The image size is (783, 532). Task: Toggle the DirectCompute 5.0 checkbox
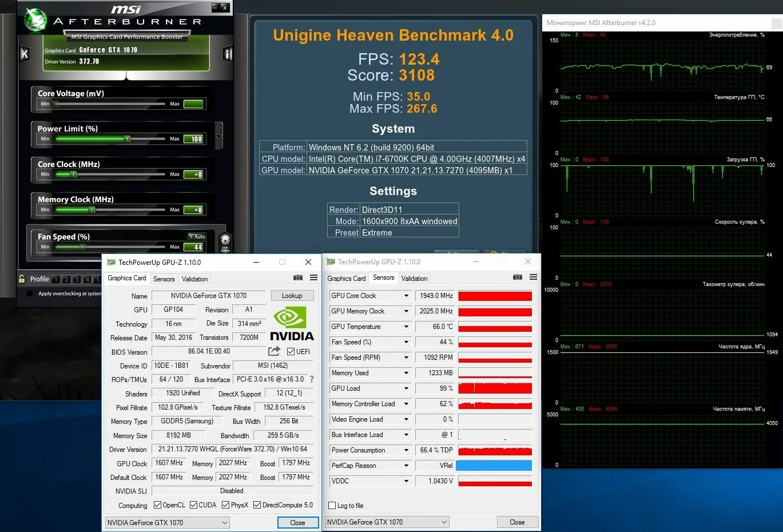257,505
